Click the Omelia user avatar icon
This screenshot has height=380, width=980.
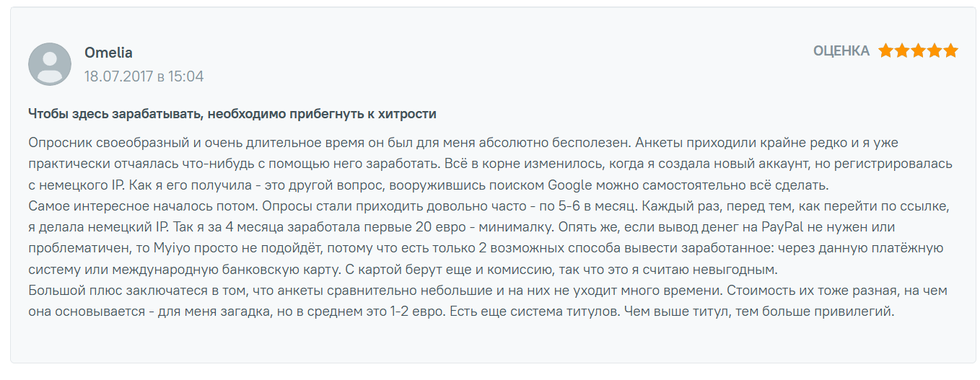click(50, 64)
